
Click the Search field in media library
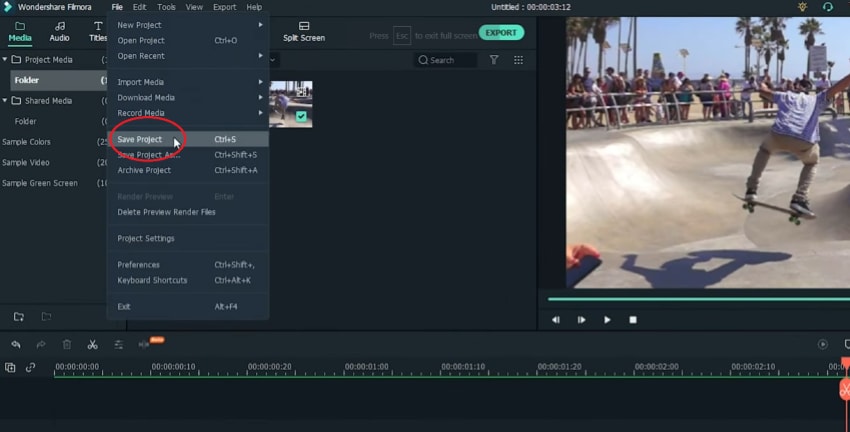[x=446, y=60]
